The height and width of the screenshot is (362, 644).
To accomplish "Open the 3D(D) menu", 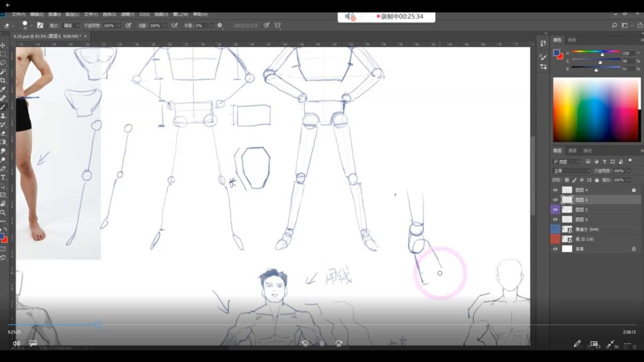I will click(145, 14).
